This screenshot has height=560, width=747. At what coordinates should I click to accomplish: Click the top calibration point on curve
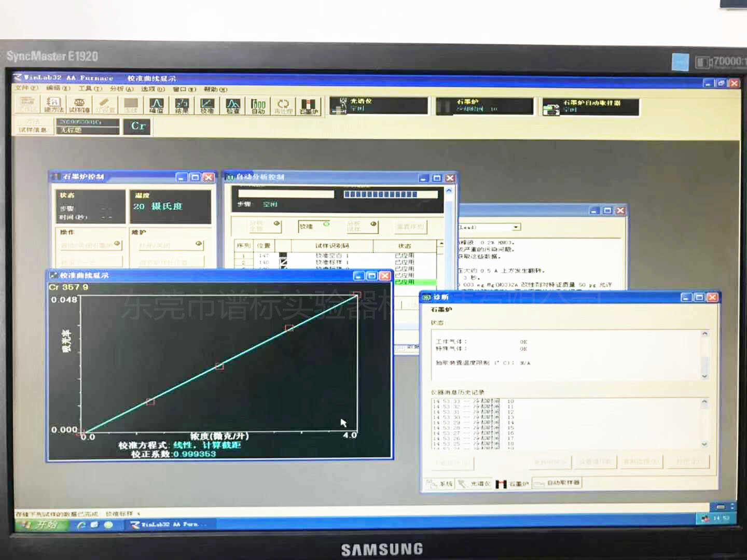click(x=356, y=295)
